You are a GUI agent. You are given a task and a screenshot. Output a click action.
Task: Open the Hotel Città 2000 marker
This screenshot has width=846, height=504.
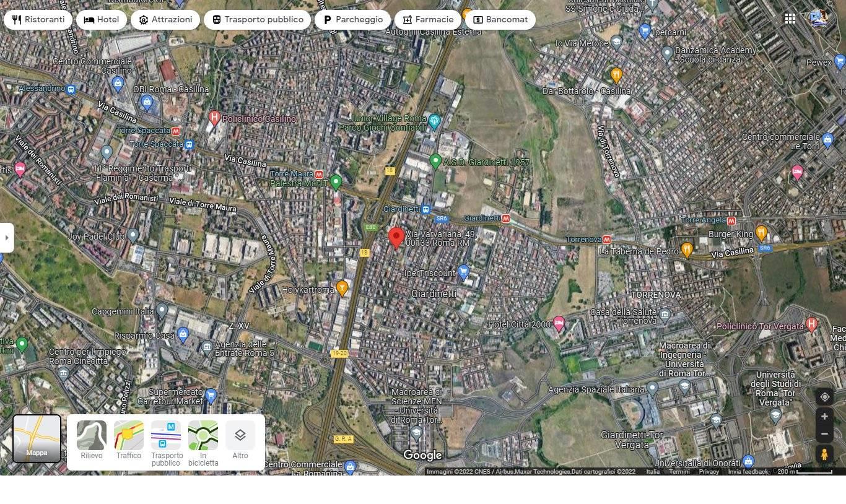[559, 323]
